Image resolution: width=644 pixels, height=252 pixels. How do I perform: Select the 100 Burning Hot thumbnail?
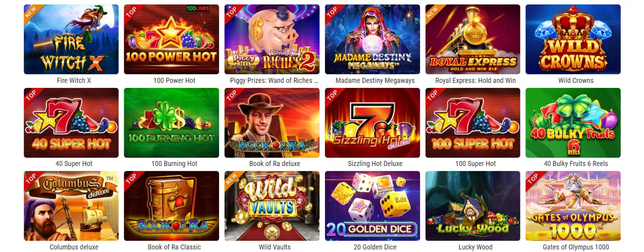pos(172,123)
